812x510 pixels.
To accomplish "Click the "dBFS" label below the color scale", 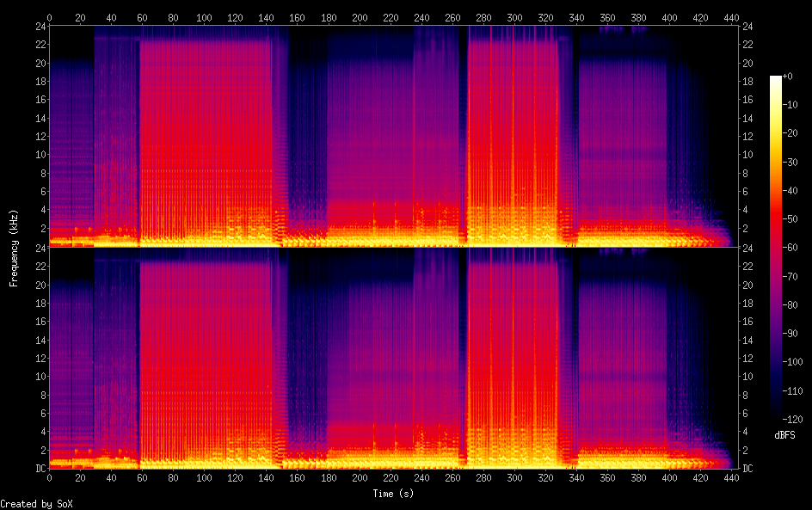I will click(784, 436).
